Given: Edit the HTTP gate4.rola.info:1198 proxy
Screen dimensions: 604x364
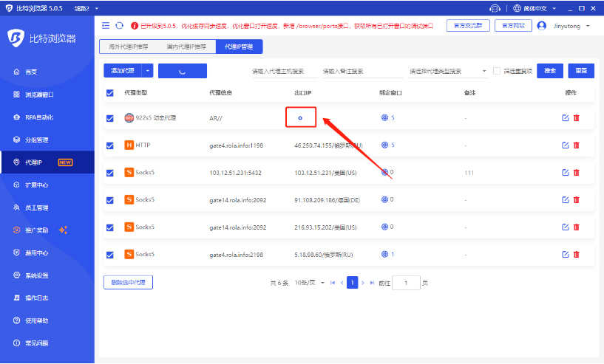Looking at the screenshot, I should [x=565, y=145].
